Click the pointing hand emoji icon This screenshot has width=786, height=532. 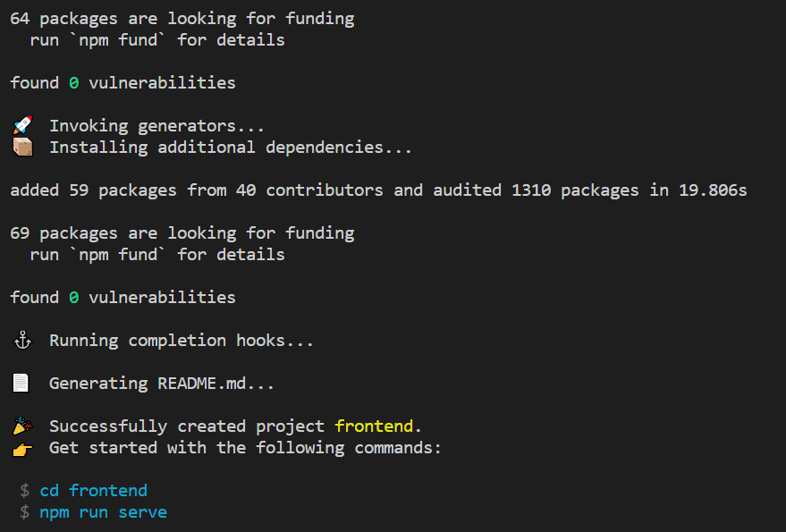(22, 449)
